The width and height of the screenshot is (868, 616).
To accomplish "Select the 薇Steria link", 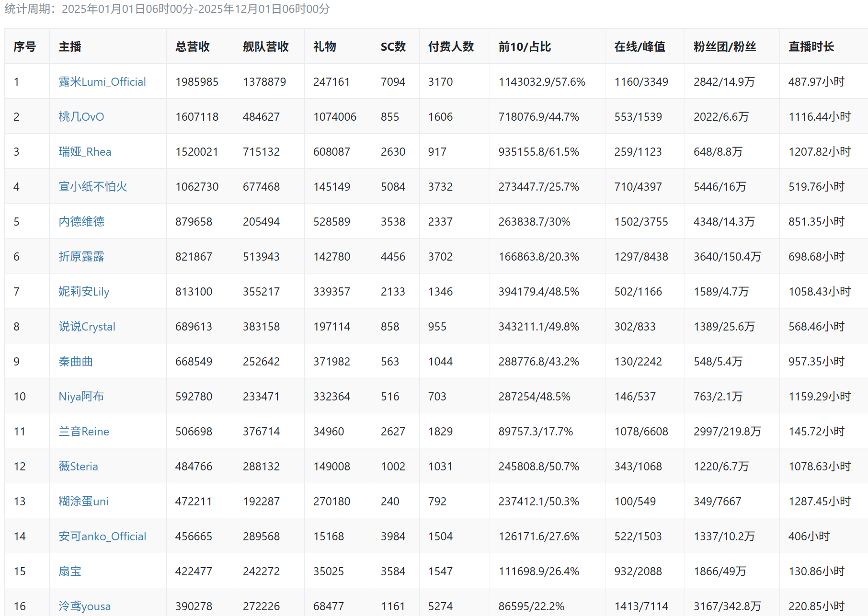I will tap(78, 467).
